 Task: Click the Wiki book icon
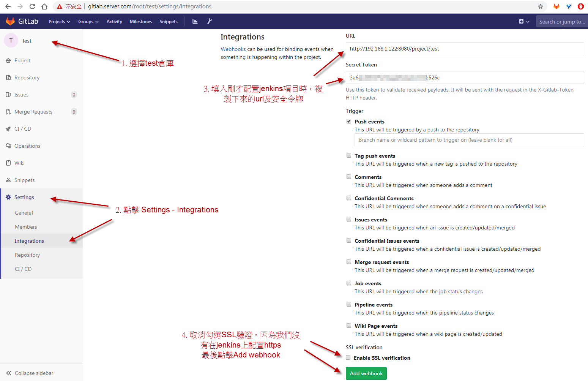tap(8, 163)
